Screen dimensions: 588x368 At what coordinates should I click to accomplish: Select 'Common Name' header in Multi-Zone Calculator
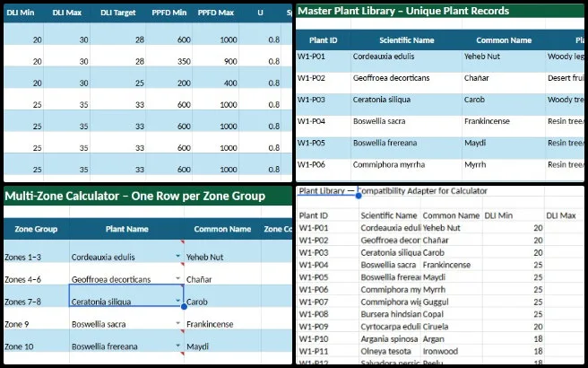click(222, 229)
